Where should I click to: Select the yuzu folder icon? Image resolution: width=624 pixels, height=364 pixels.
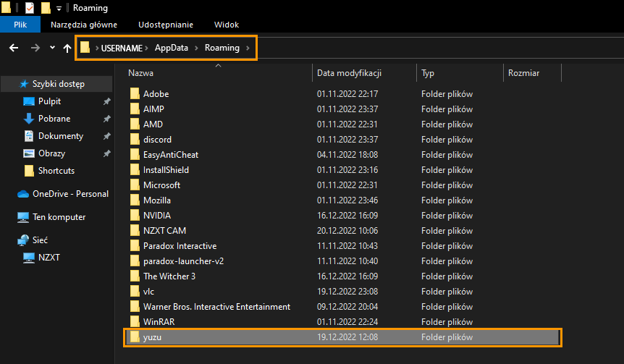[x=135, y=337]
